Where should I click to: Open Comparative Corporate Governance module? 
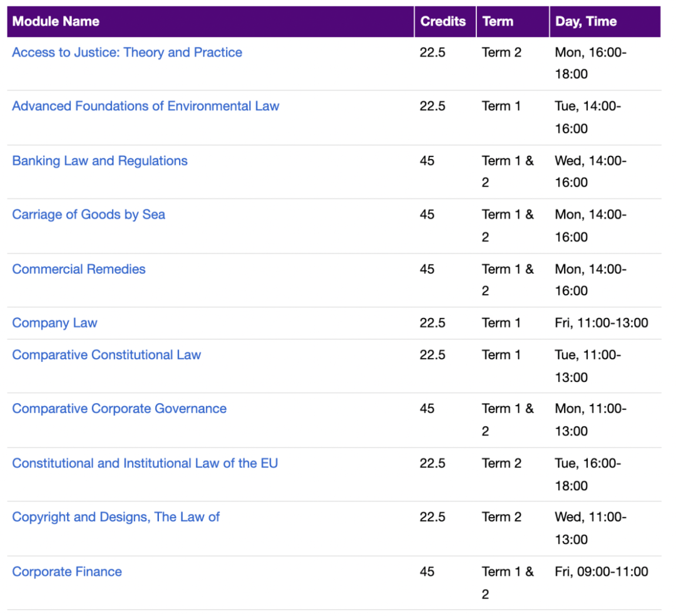[119, 409]
